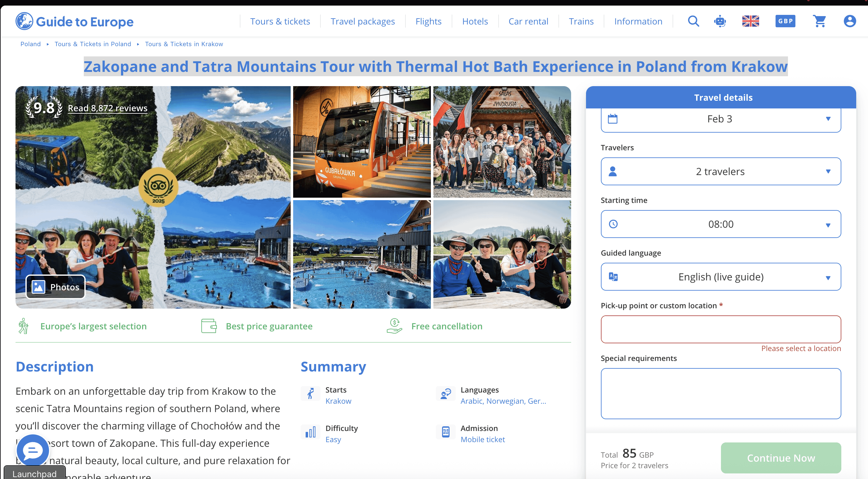Expand the Feb 3 date dropdown
The width and height of the screenshot is (868, 479).
click(720, 119)
